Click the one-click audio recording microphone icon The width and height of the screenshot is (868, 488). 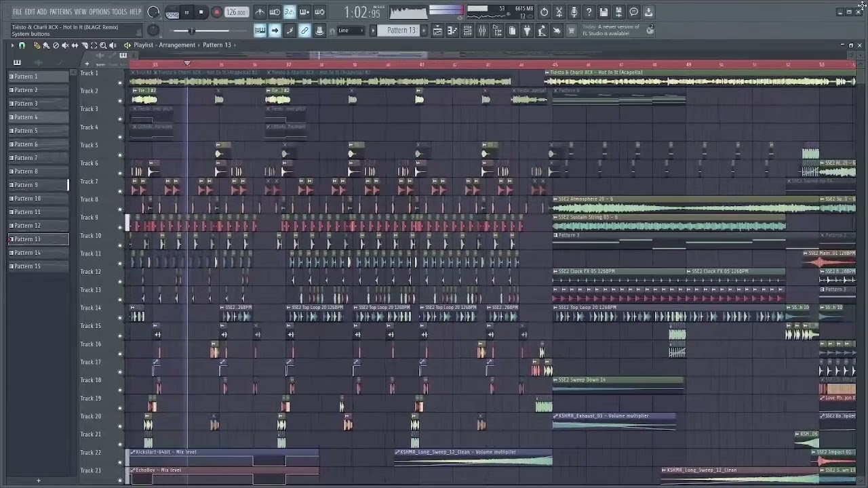574,12
